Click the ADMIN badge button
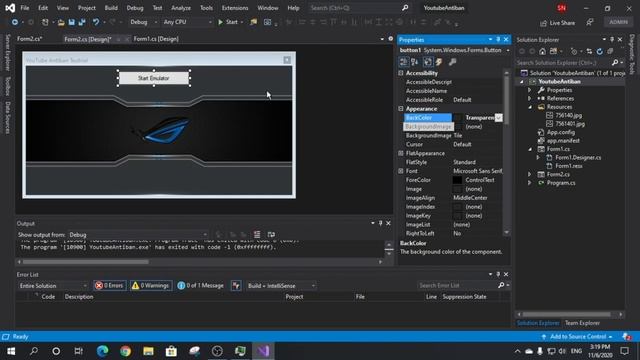The image size is (640, 360). point(618,22)
